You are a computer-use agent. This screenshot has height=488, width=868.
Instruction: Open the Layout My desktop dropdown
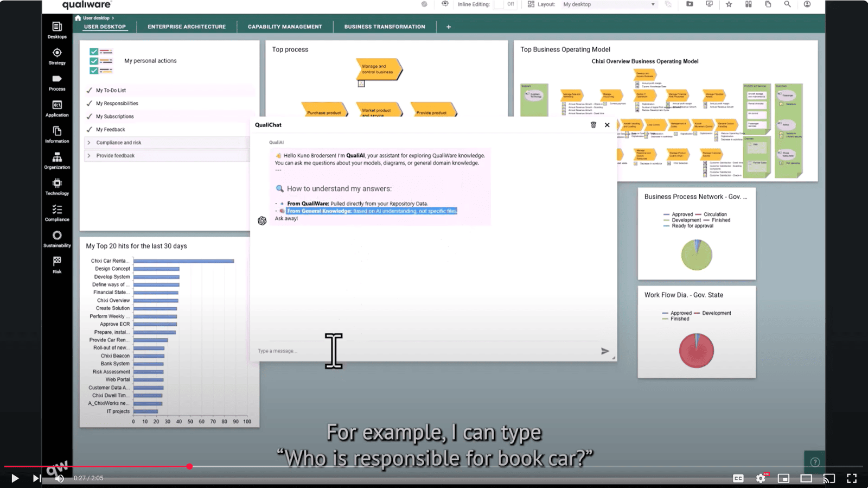(x=609, y=4)
